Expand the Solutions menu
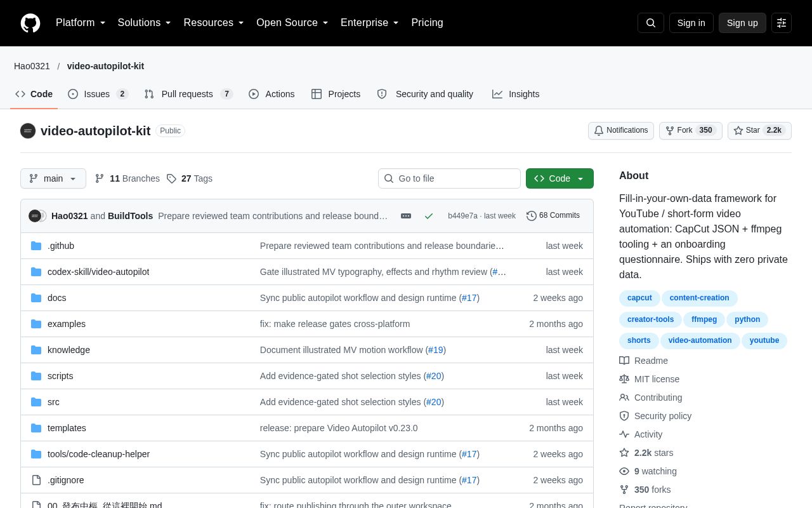The width and height of the screenshot is (812, 508). click(x=145, y=23)
